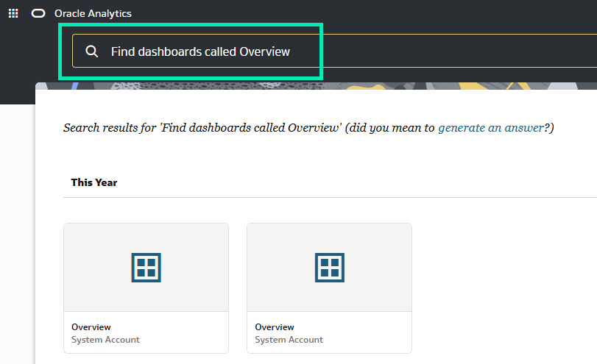Click the word 'Overview' inside the search field
This screenshot has width=597, height=364.
tap(265, 51)
